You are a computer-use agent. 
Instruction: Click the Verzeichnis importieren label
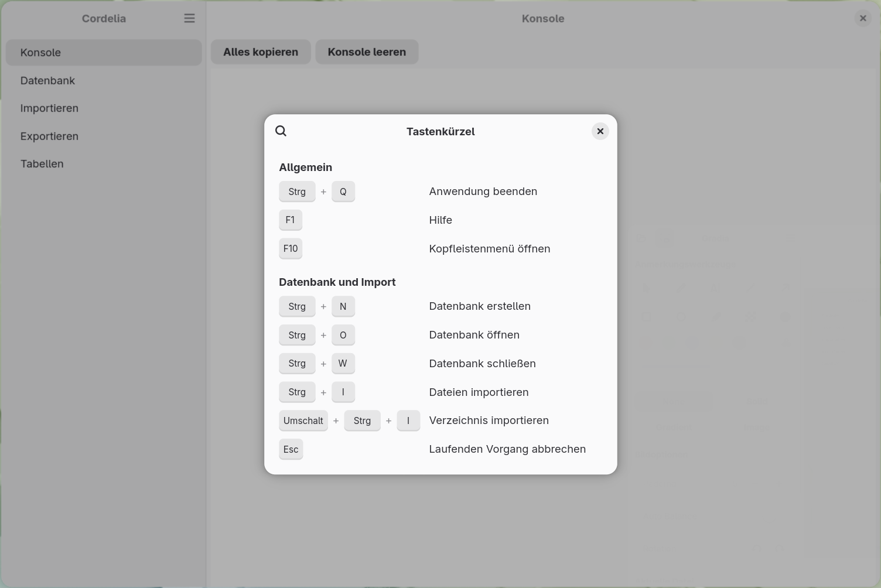(489, 421)
